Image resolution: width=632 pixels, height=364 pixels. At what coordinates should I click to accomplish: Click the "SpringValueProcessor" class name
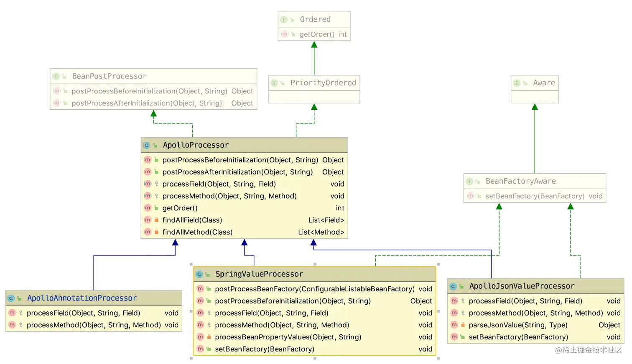pos(259,274)
